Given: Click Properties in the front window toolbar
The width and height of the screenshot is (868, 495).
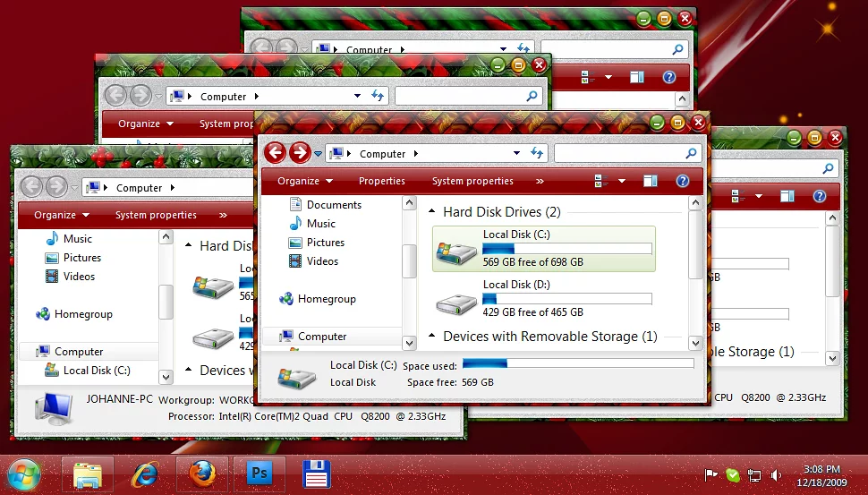Looking at the screenshot, I should (x=382, y=181).
